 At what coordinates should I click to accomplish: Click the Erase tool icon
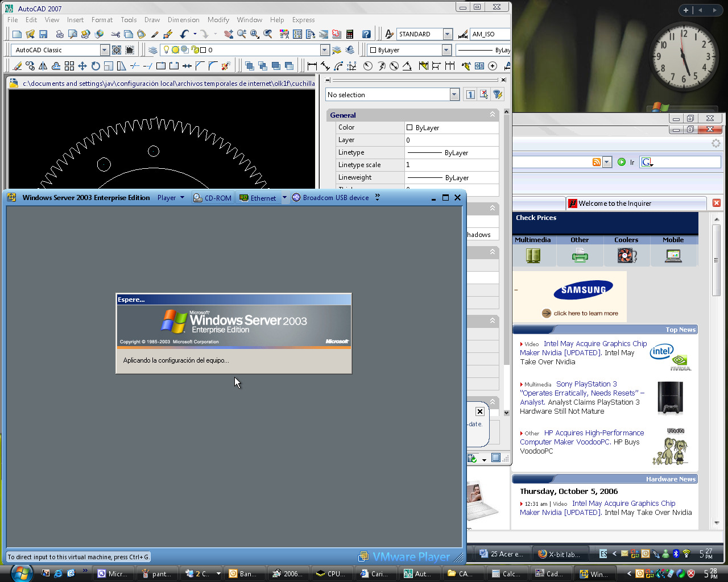click(x=18, y=66)
